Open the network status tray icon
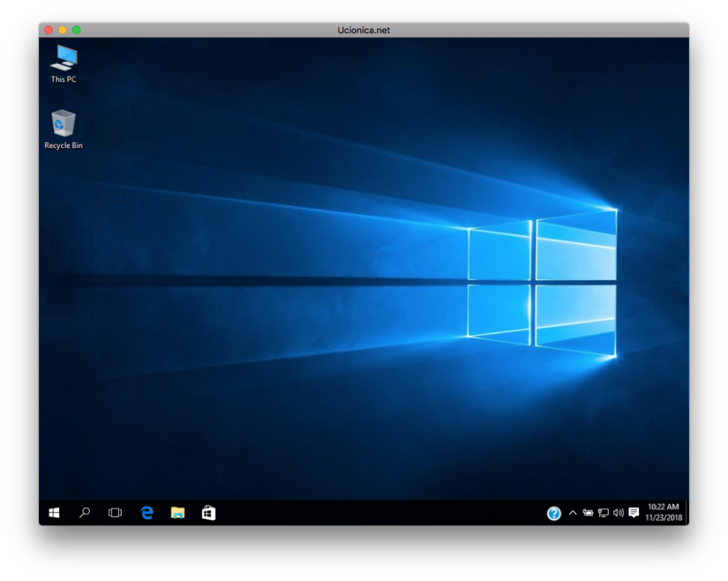Image resolution: width=728 pixels, height=581 pixels. point(603,513)
